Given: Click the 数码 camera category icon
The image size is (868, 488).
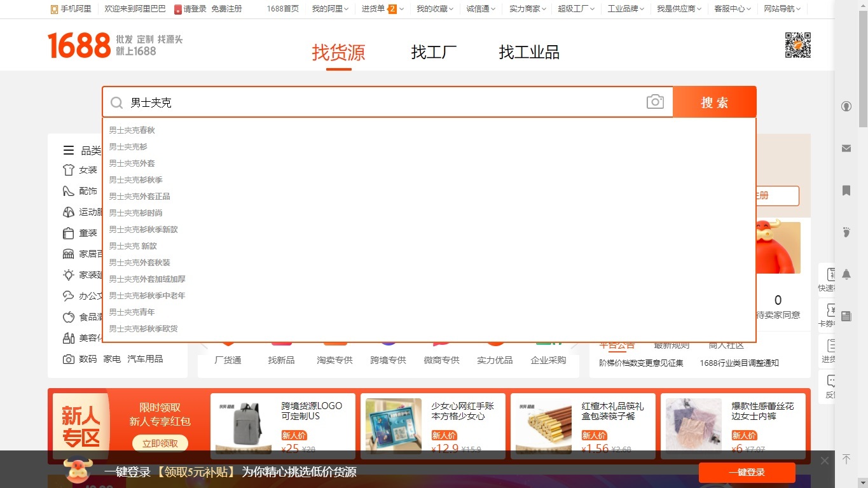Looking at the screenshot, I should pyautogui.click(x=69, y=359).
